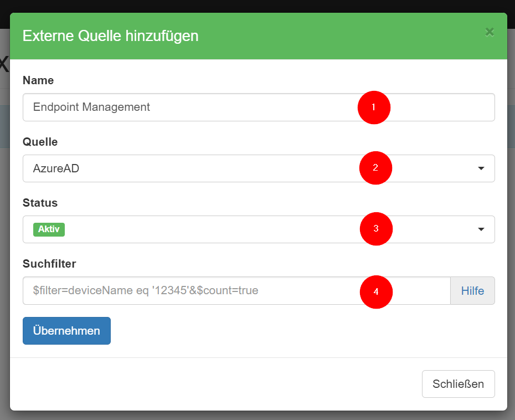Click the red marker numbered 1
This screenshot has height=420, width=515.
point(374,107)
